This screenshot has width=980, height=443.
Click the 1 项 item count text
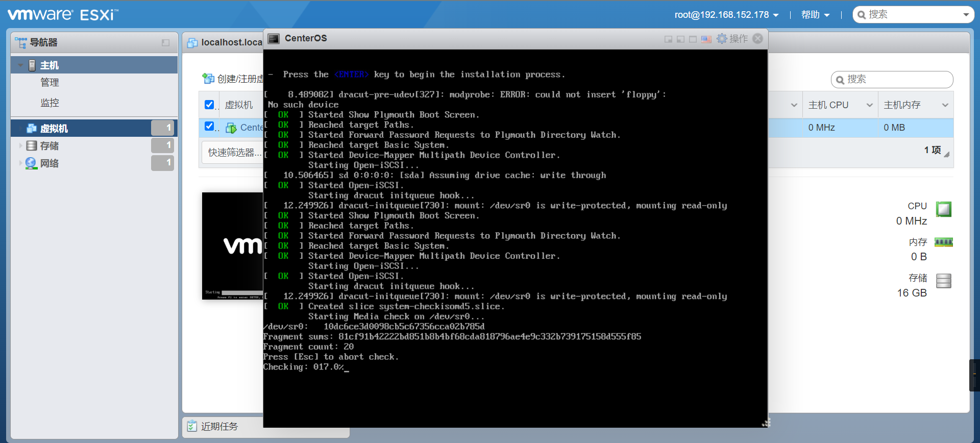point(932,150)
